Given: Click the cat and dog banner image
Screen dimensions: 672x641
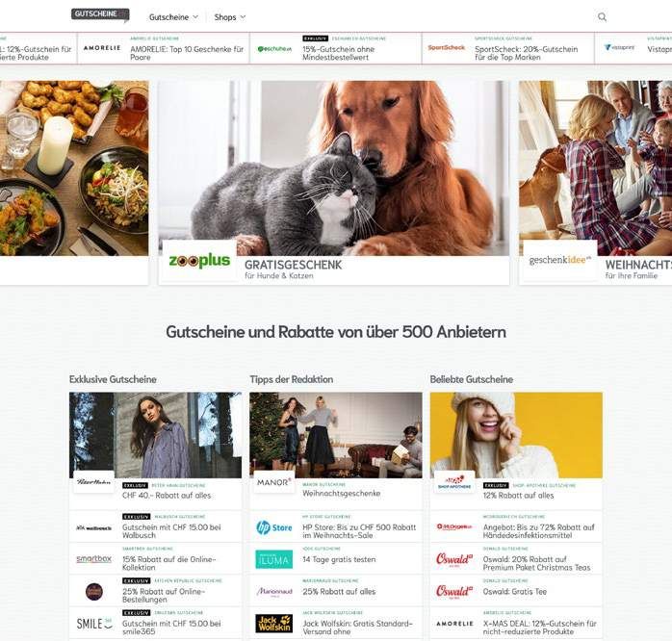Looking at the screenshot, I should (334, 168).
